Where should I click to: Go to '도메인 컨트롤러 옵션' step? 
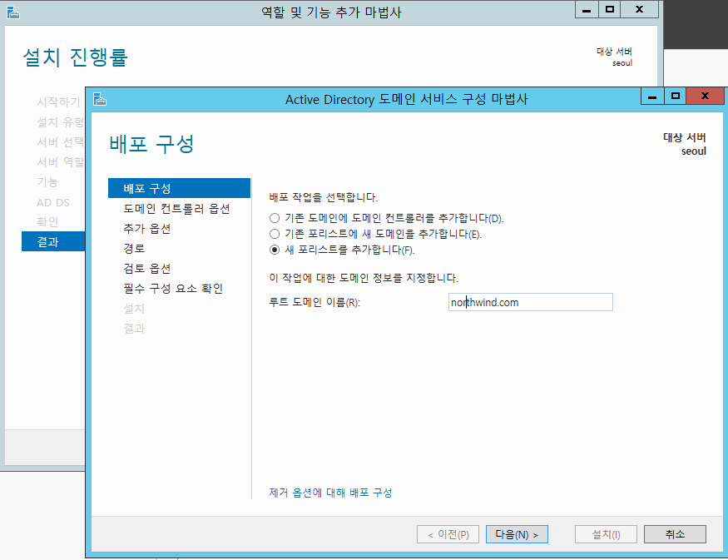coord(176,209)
